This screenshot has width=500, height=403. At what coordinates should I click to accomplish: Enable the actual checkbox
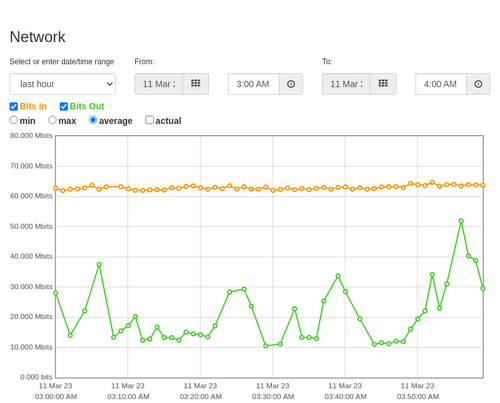click(x=150, y=120)
